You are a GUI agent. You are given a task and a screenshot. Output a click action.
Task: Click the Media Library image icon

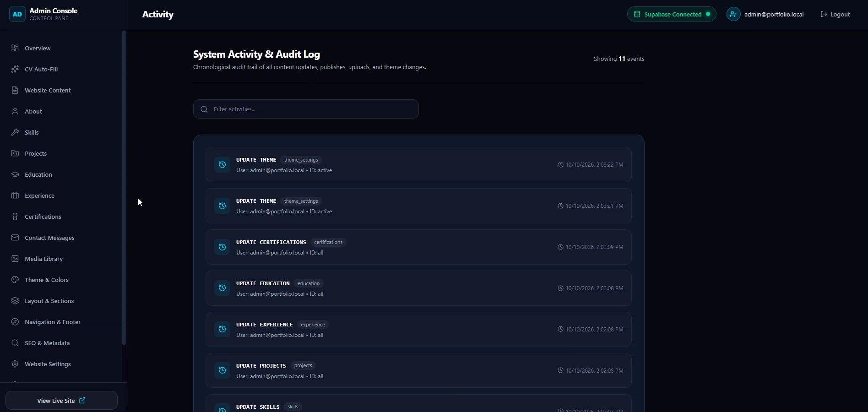tap(15, 259)
